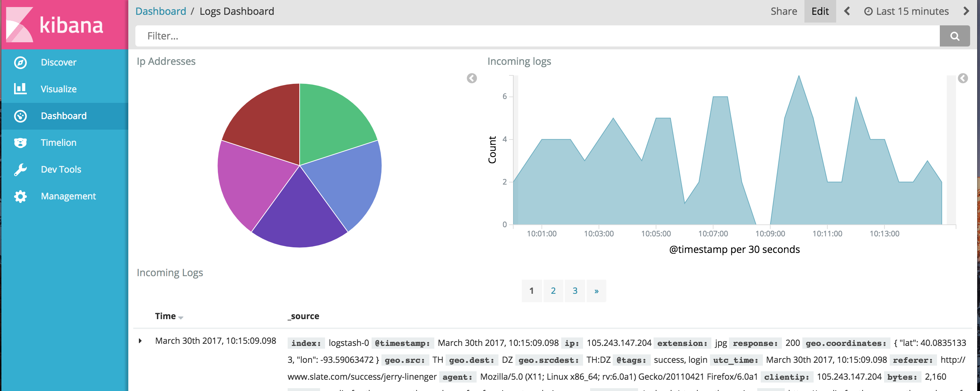Screen dimensions: 980x391
Task: Open Management using the gear icon
Action: coord(20,196)
